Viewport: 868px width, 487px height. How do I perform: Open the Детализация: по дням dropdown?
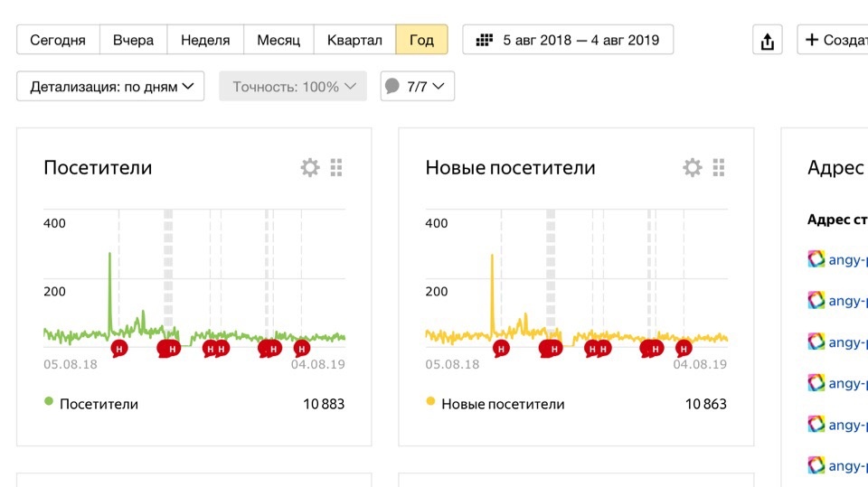coord(110,87)
